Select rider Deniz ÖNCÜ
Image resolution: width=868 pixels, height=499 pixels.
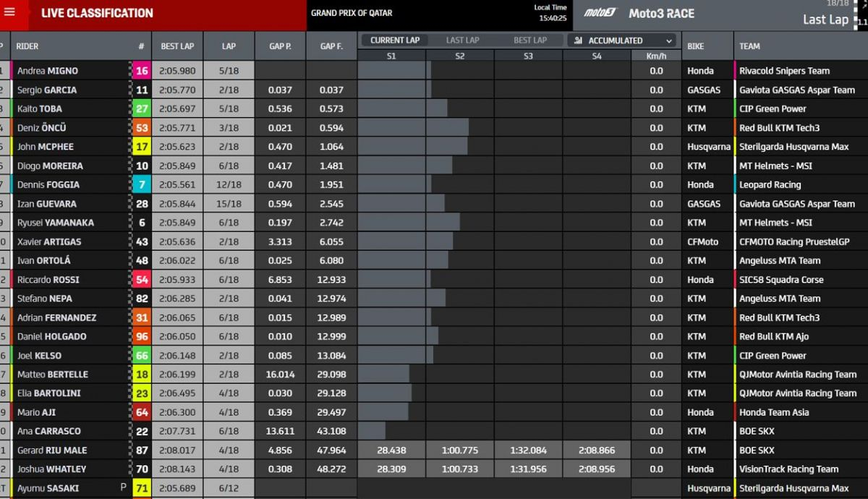click(x=42, y=128)
